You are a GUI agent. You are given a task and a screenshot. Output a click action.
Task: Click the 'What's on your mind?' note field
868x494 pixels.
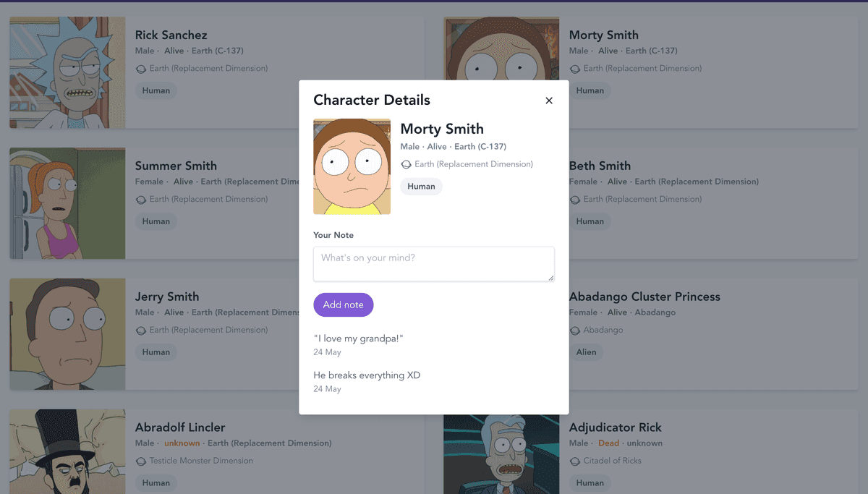pyautogui.click(x=433, y=264)
